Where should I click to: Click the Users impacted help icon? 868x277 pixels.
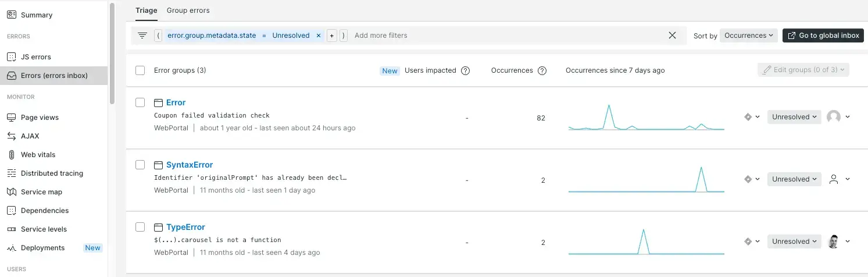465,70
